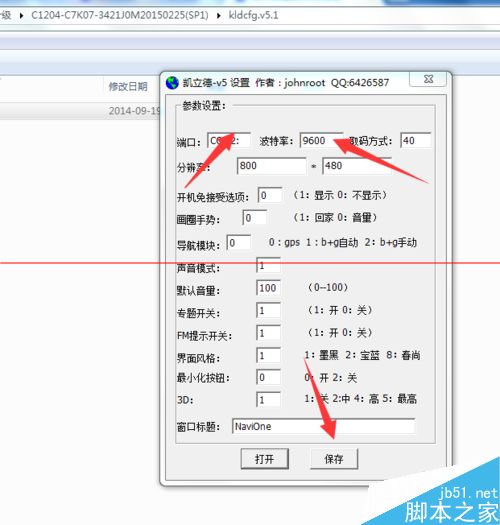Click C1204-C7K07 folder in Explorer breadcrumb
This screenshot has width=500, height=525.
120,15
